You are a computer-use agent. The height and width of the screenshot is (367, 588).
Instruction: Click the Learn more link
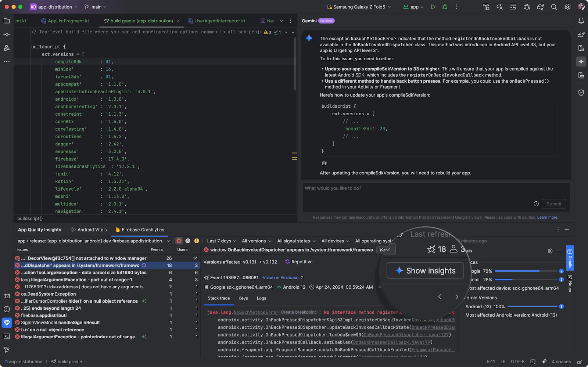547,217
